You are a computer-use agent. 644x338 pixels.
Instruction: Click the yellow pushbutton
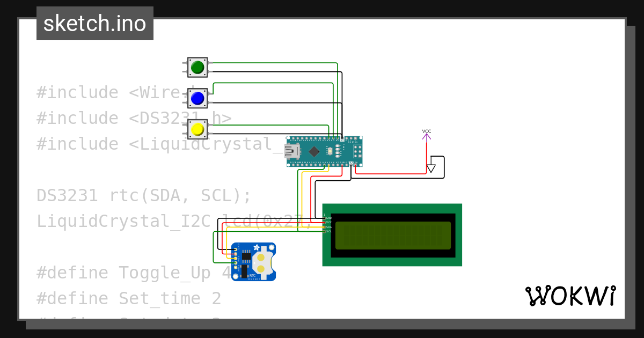(197, 129)
